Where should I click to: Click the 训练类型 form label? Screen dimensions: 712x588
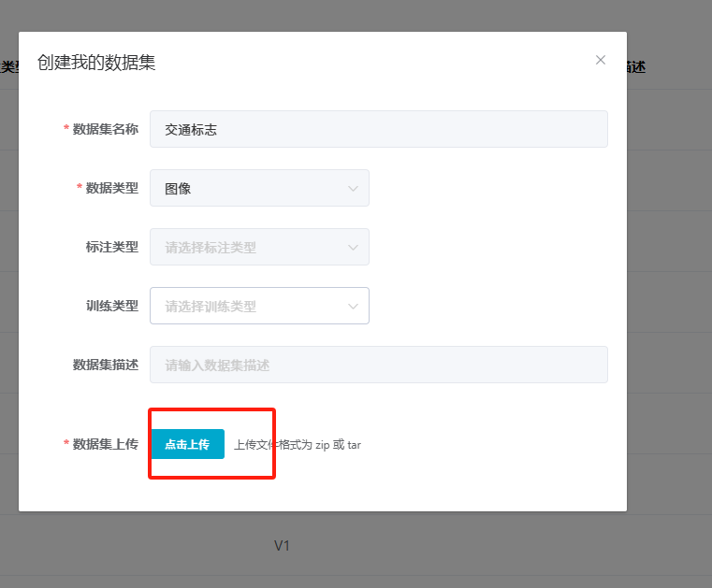tap(111, 306)
